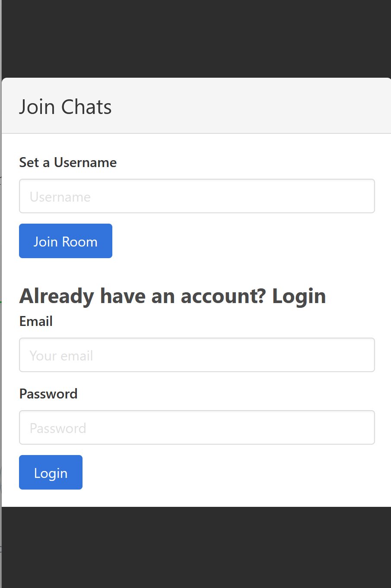Submit credentials using the Login button
This screenshot has width=391, height=588.
point(51,473)
